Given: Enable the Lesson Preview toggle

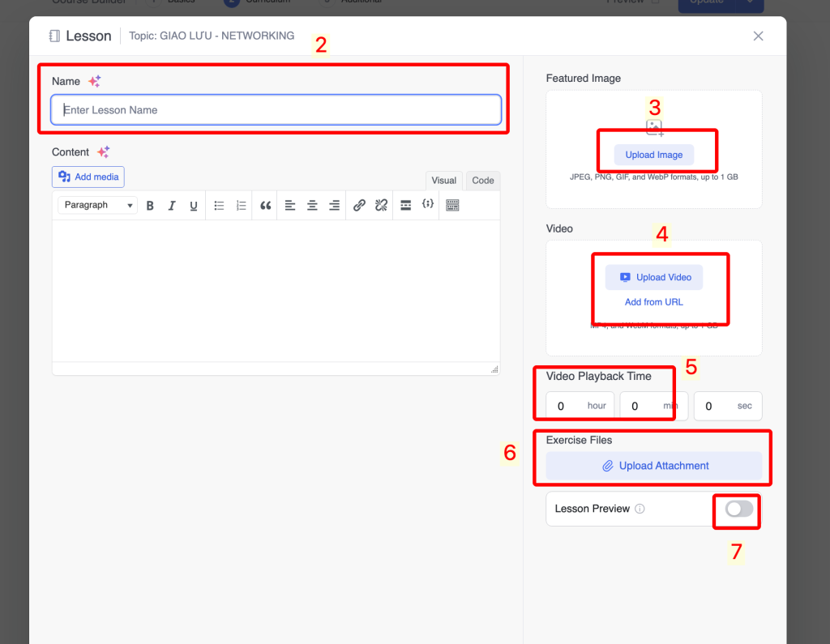Looking at the screenshot, I should pyautogui.click(x=738, y=509).
